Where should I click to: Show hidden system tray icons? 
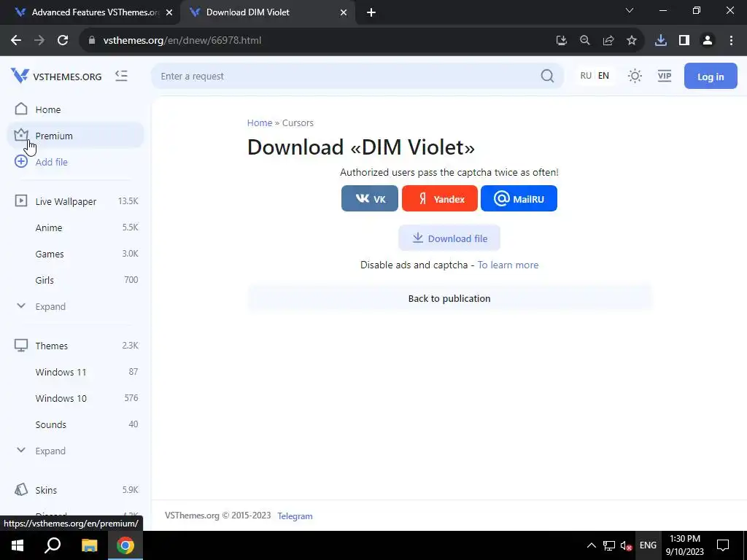[x=591, y=545]
